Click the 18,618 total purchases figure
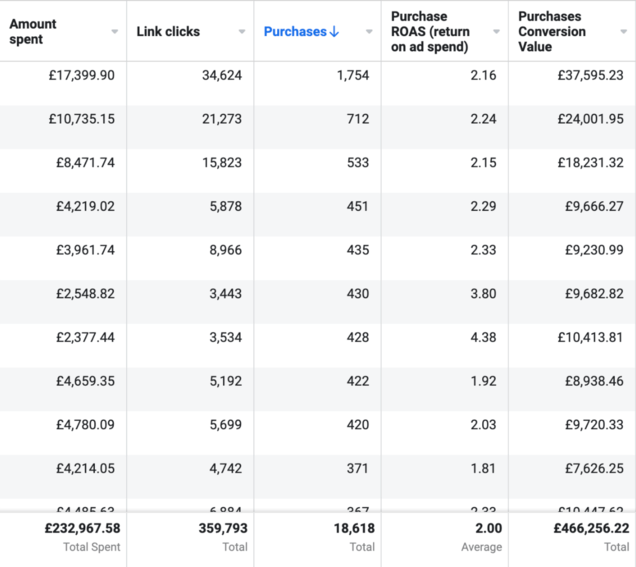 (346, 528)
